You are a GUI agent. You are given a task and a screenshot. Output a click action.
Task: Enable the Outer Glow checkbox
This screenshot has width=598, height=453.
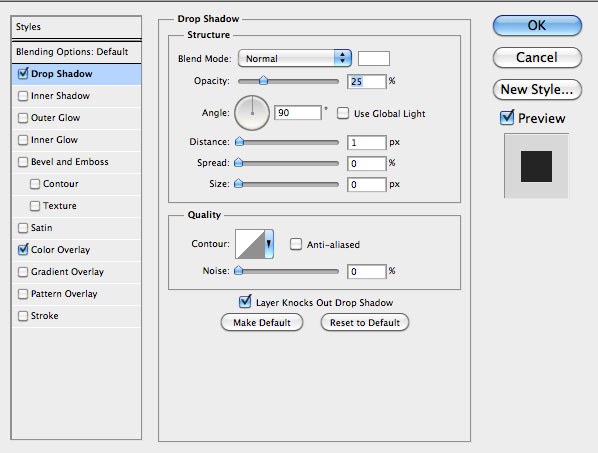[x=23, y=118]
